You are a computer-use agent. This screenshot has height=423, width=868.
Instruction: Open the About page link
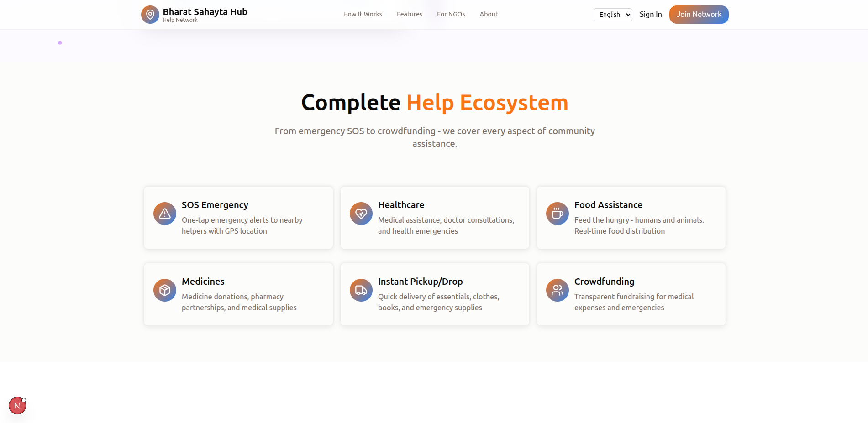(489, 14)
